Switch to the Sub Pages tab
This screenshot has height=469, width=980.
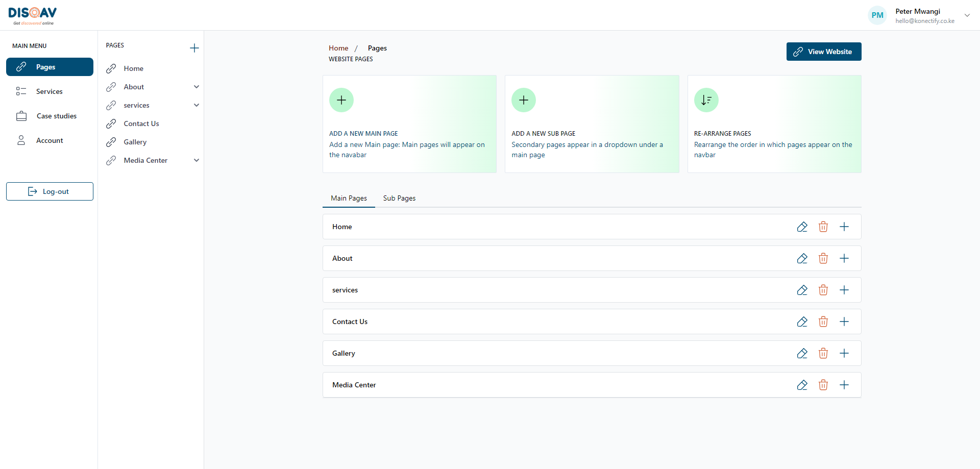tap(399, 198)
